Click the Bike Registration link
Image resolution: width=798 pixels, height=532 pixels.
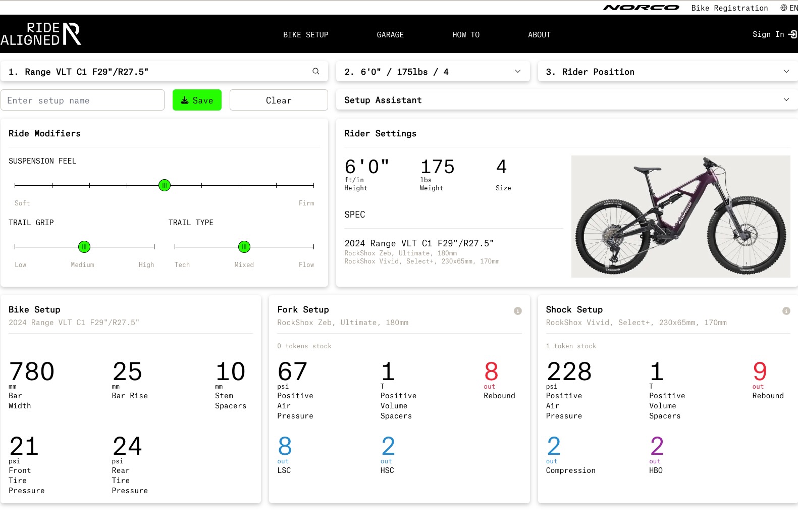pyautogui.click(x=730, y=8)
